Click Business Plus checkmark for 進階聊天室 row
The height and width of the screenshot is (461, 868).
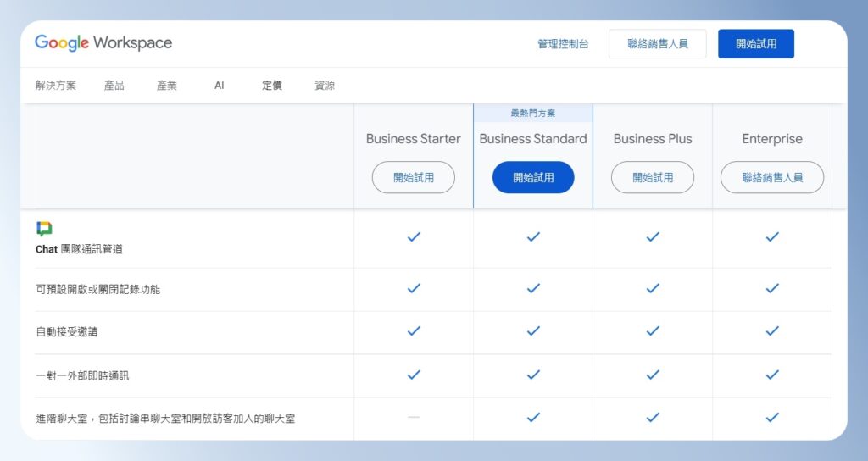tap(653, 417)
